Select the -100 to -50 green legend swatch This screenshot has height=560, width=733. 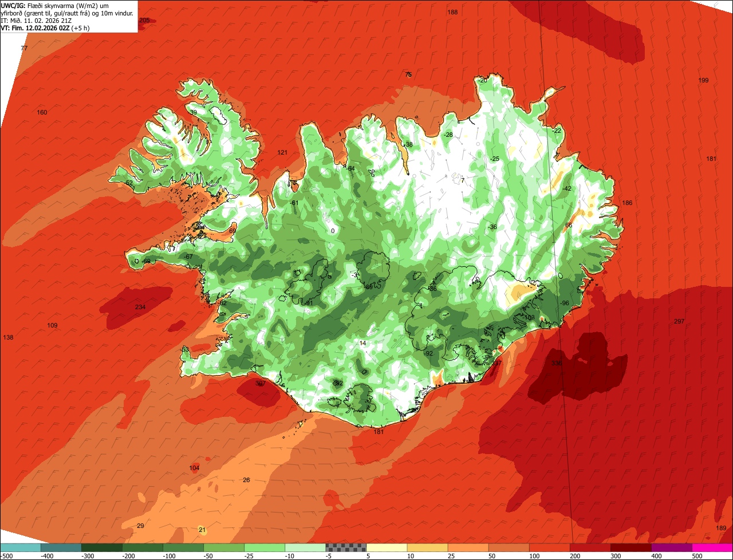point(183,547)
